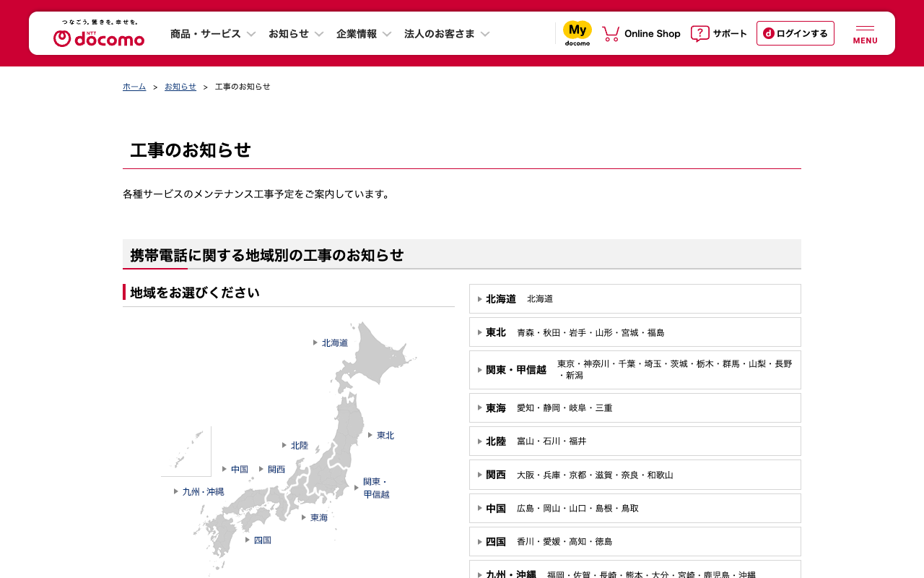
Task: Go to ホーム breadcrumb link
Action: [134, 87]
